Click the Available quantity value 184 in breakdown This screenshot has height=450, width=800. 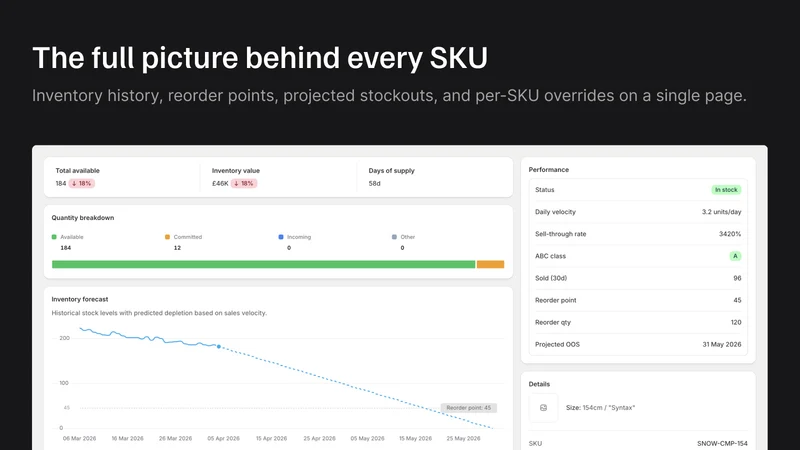pos(66,247)
